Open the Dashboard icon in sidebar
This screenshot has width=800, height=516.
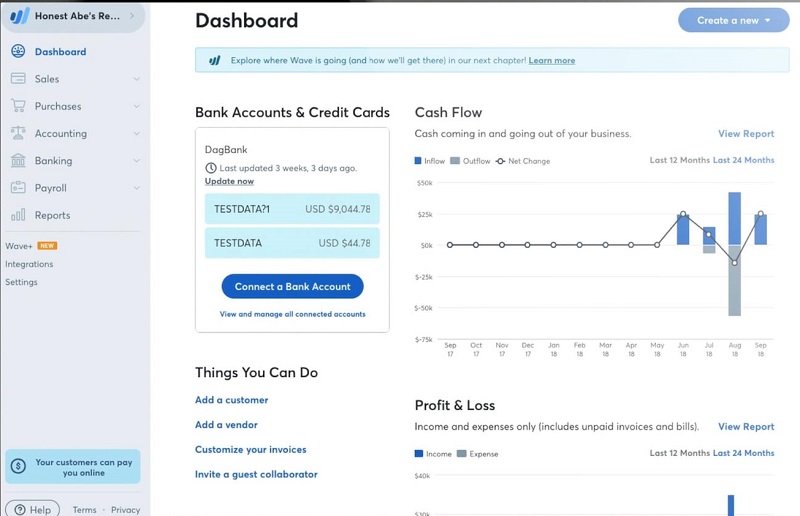click(18, 51)
